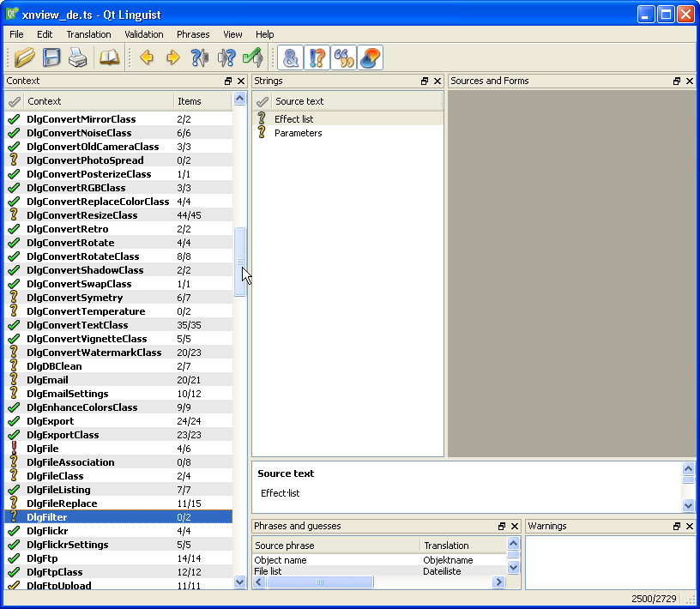Viewport: 700px width, 609px height.
Task: Sort by Items column header
Action: click(x=202, y=101)
